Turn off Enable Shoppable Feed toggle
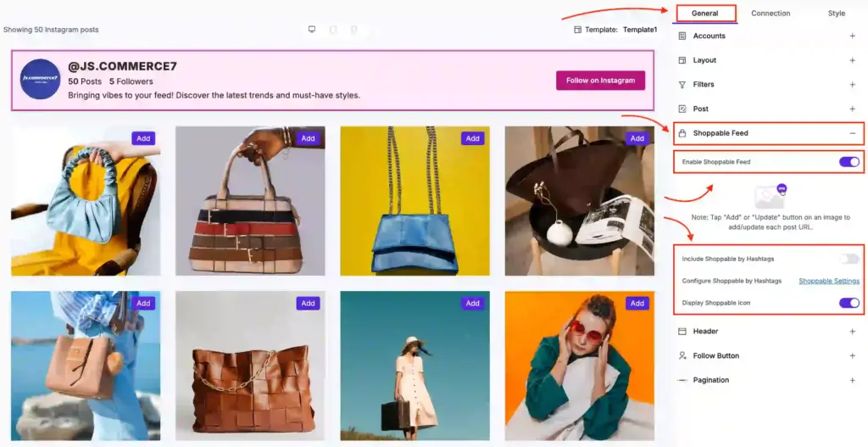868x447 pixels. coord(849,162)
